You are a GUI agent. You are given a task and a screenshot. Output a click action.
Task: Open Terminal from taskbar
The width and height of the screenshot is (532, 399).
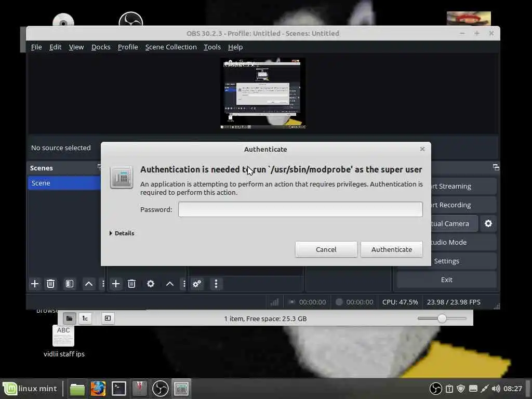119,389
